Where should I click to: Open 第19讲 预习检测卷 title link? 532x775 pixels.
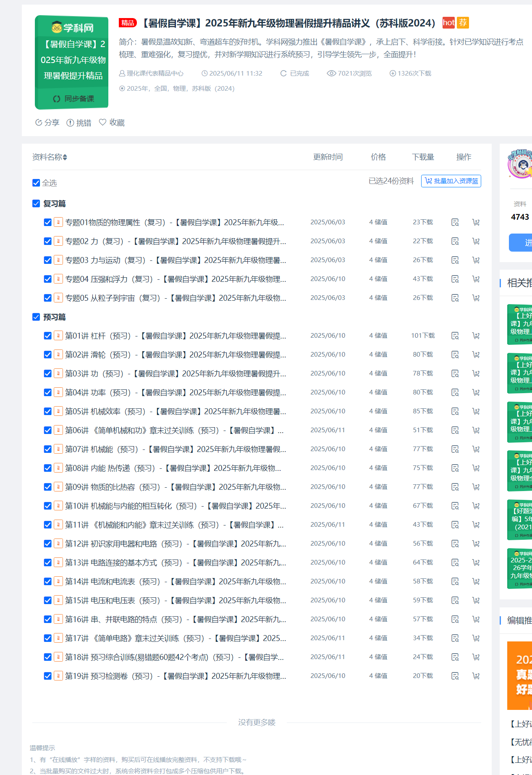[176, 676]
